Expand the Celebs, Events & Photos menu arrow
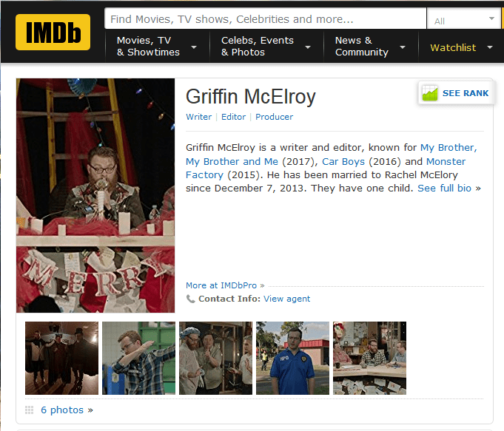Image resolution: width=504 pixels, height=431 pixels. (x=308, y=47)
